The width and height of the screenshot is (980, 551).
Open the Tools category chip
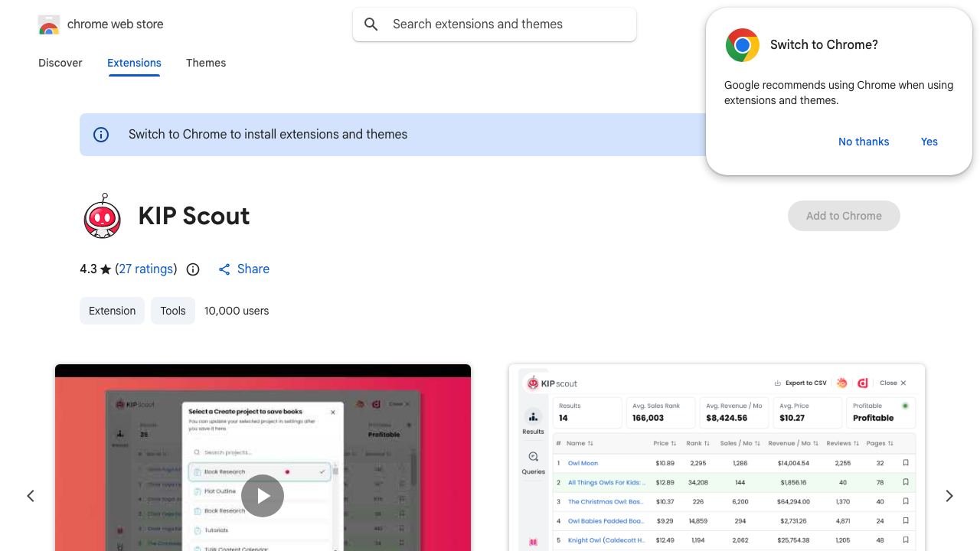point(173,311)
